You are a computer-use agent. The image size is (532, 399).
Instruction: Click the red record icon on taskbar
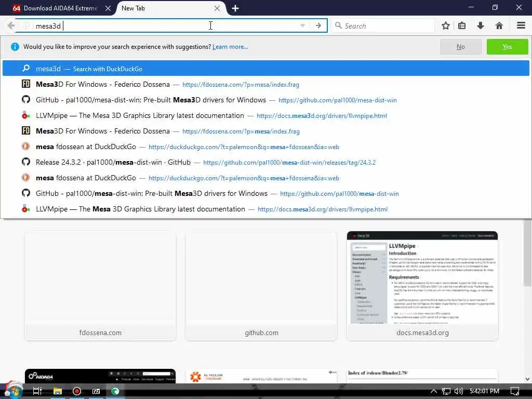tap(77, 391)
